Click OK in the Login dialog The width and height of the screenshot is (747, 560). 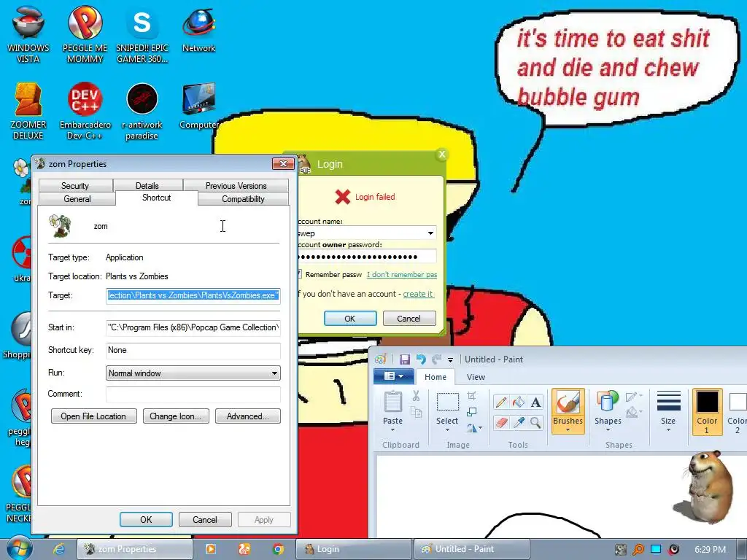(x=350, y=318)
